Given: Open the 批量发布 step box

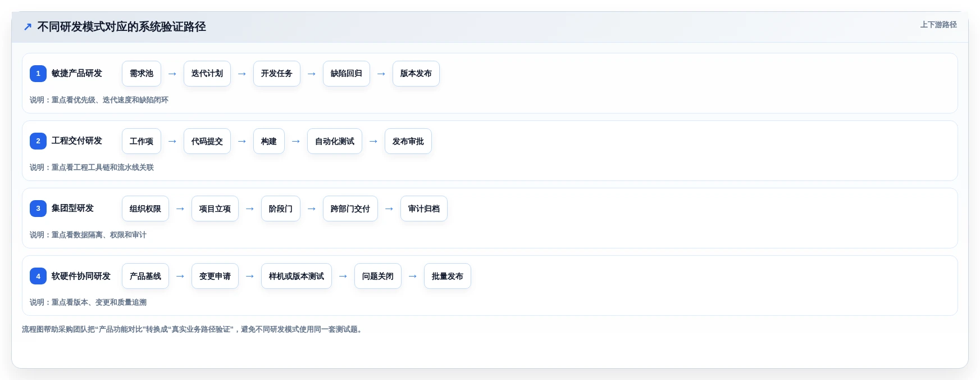Looking at the screenshot, I should pos(448,276).
